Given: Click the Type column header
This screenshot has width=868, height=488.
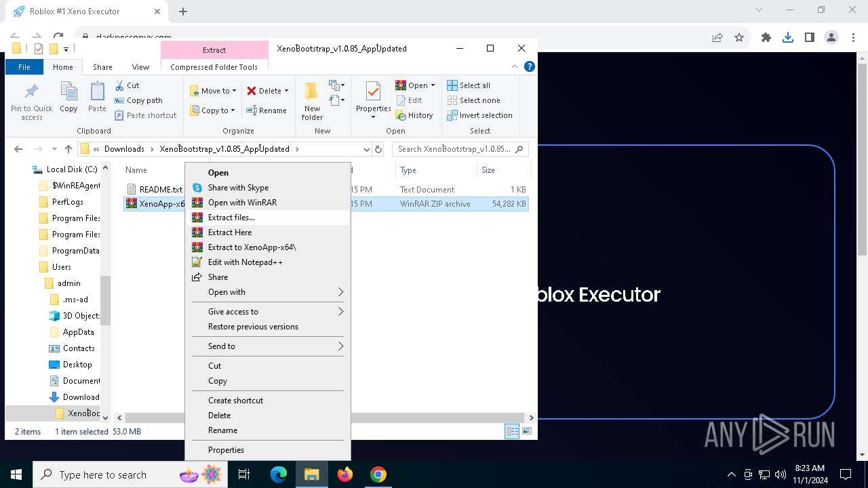Looking at the screenshot, I should [x=437, y=170].
